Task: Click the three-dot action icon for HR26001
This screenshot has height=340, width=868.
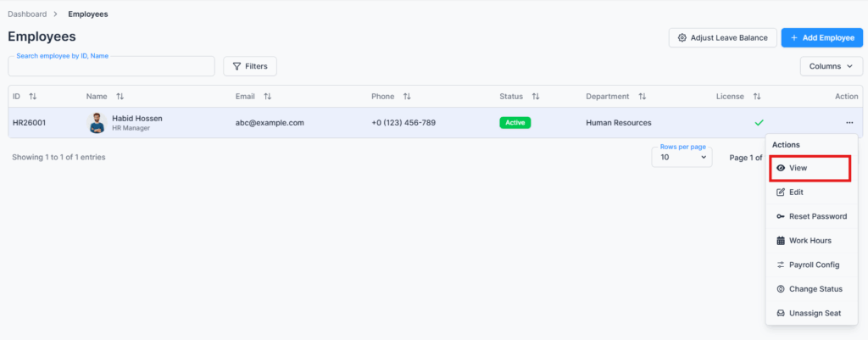Action: pos(849,123)
